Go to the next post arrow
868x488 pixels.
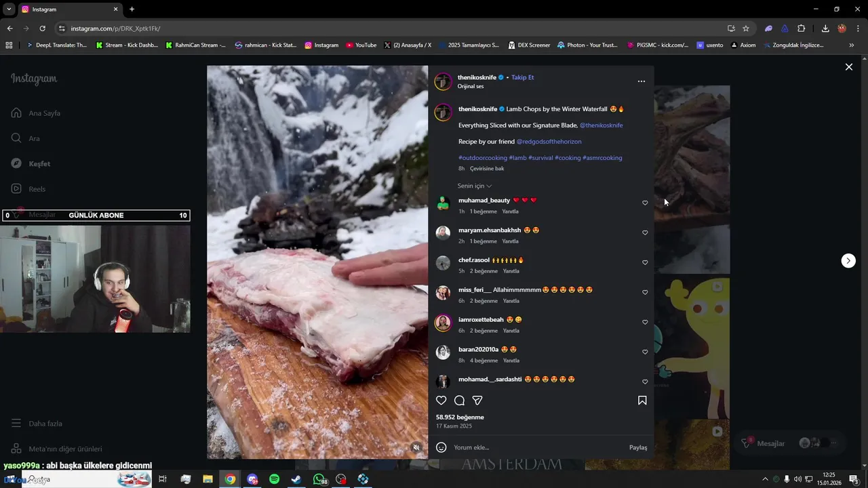click(848, 261)
